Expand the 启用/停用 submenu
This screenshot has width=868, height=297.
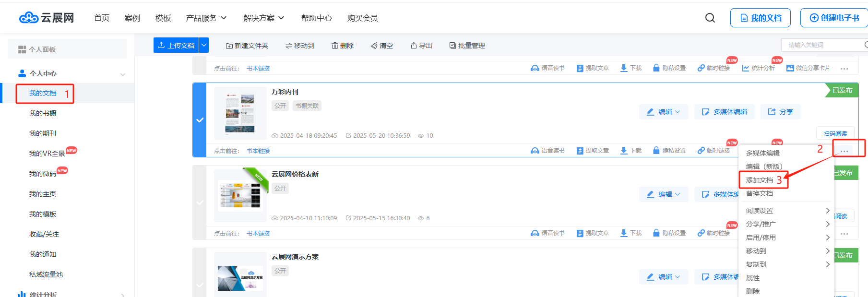787,238
